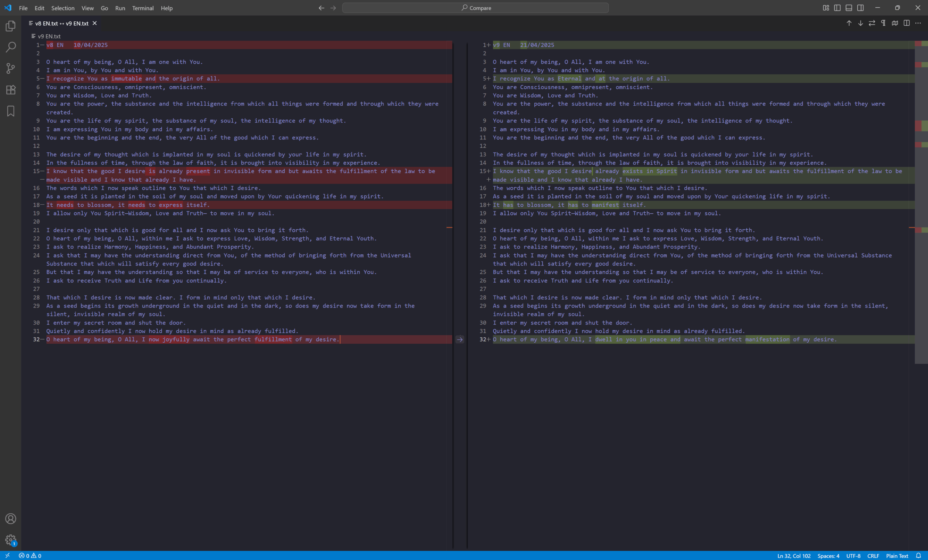Toggle bottom panel visibility
Image resolution: width=928 pixels, height=560 pixels.
[x=849, y=8]
